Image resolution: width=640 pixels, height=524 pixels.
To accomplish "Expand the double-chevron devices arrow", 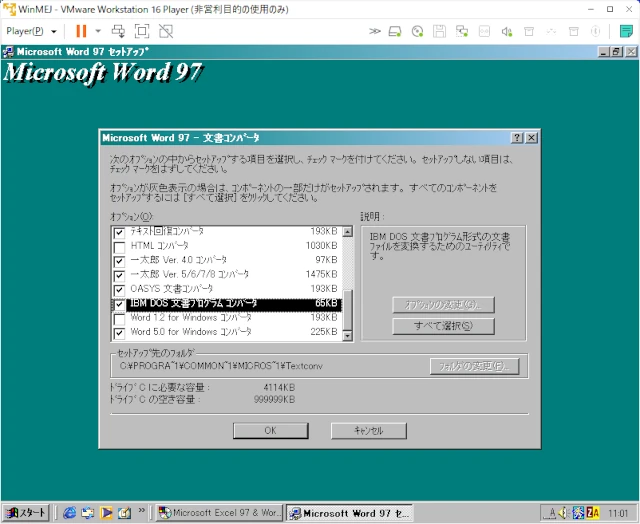I will (x=374, y=31).
